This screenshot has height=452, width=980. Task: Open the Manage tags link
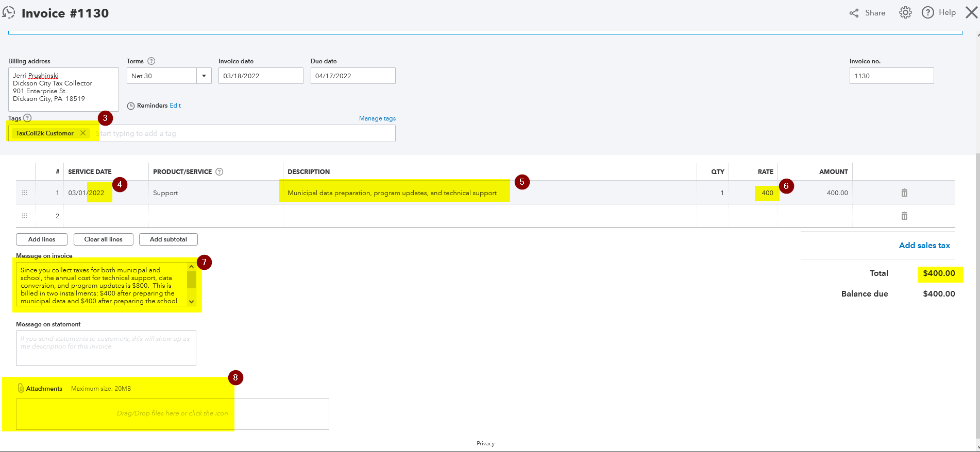[x=377, y=118]
